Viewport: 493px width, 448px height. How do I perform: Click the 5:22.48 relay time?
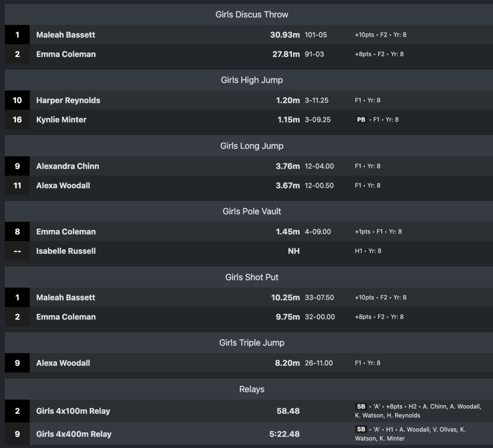click(284, 434)
